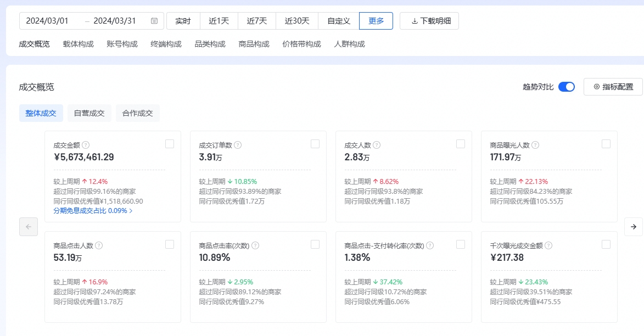Click help icon next to 成交订单数
Image resolution: width=644 pixels, height=336 pixels.
(x=238, y=145)
